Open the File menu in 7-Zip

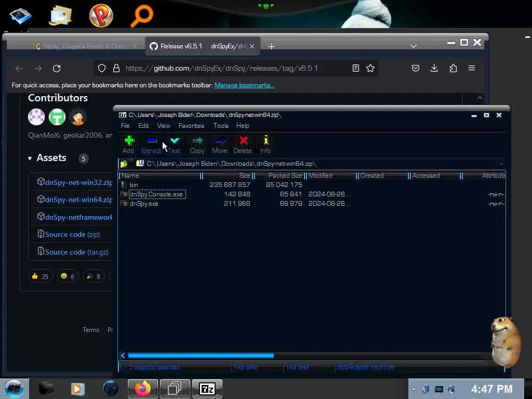pyautogui.click(x=125, y=126)
